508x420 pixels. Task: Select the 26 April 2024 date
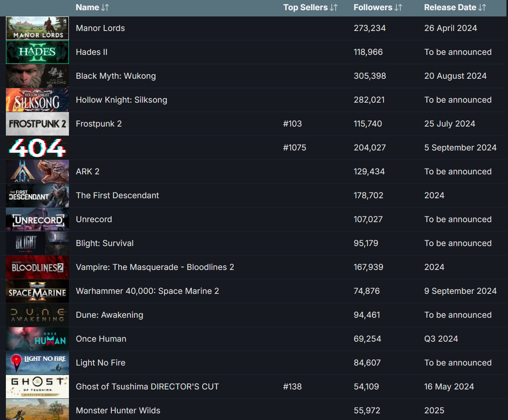tap(450, 28)
